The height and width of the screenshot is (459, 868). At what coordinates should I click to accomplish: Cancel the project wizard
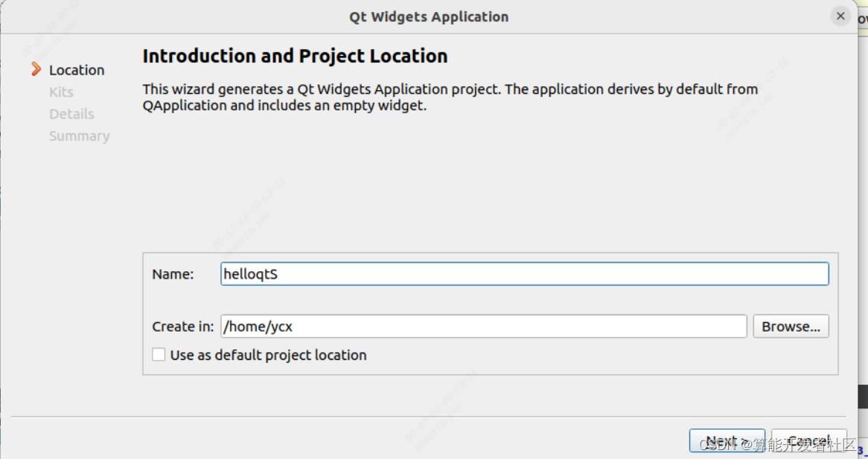(808, 440)
